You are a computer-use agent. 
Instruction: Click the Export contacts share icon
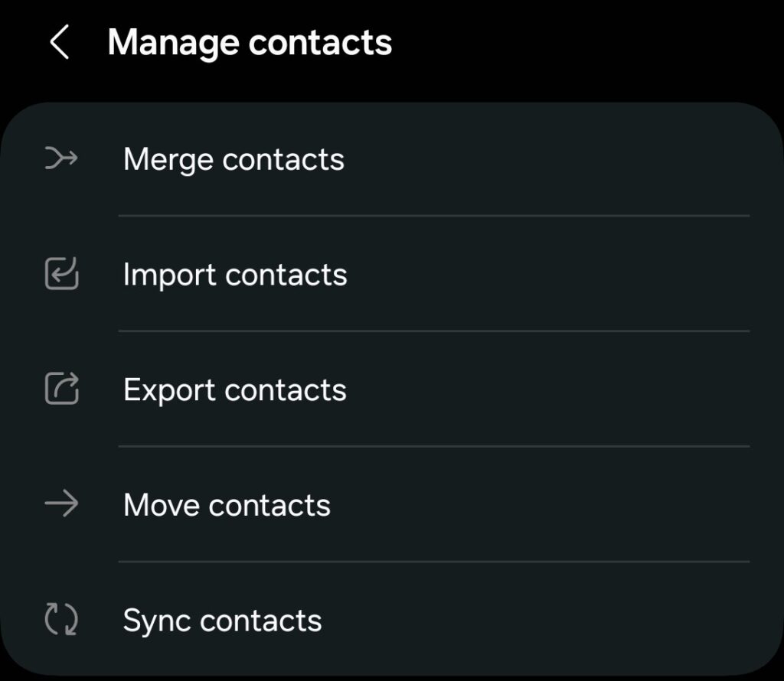click(61, 389)
